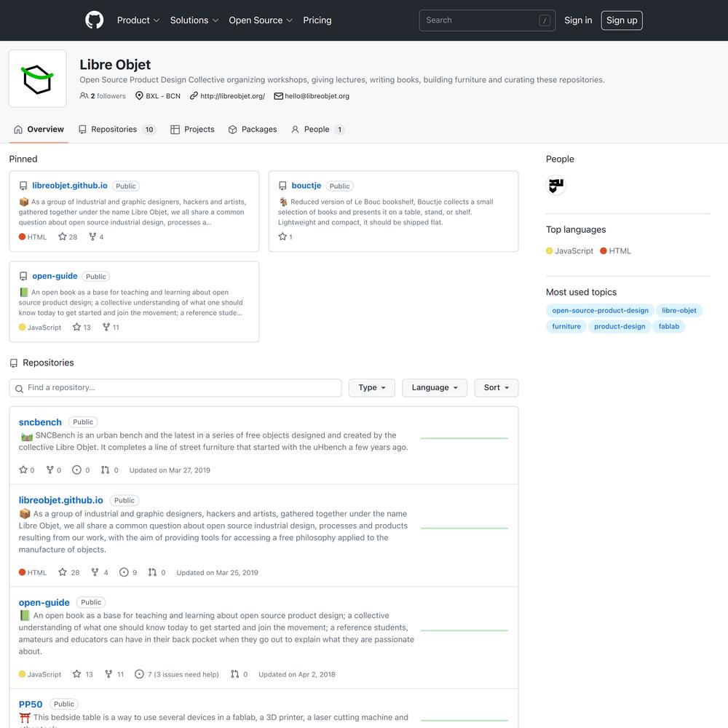Focus the top Search field
Image resolution: width=728 pixels, height=728 pixels.
[487, 20]
